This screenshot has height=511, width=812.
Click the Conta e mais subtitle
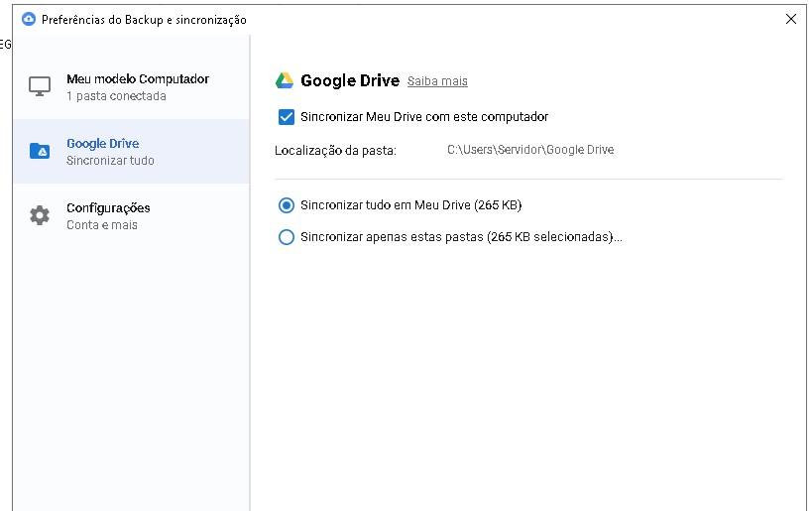coord(101,225)
